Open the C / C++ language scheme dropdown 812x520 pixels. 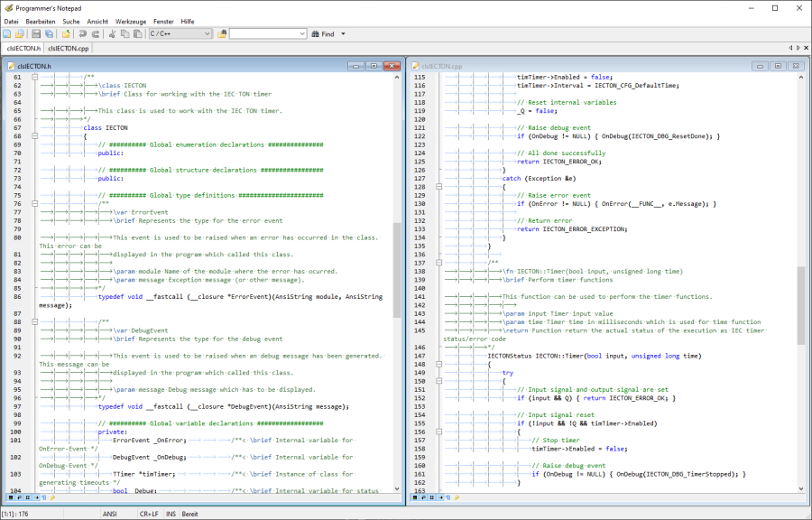208,33
